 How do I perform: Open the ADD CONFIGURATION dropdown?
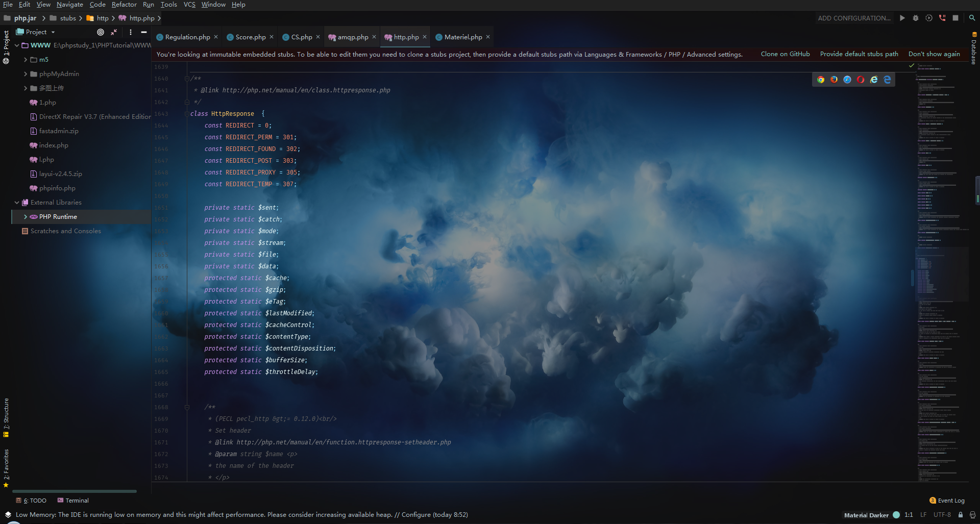pos(854,18)
